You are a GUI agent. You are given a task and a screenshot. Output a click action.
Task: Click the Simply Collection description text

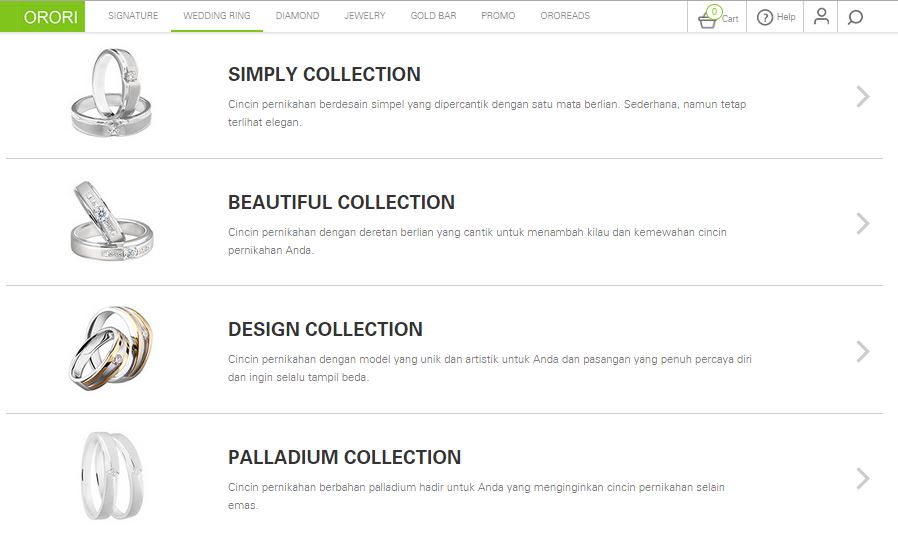point(487,113)
